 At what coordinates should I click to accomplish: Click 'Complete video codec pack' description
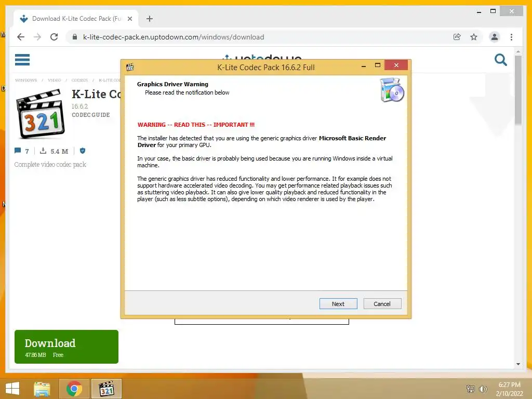(50, 165)
